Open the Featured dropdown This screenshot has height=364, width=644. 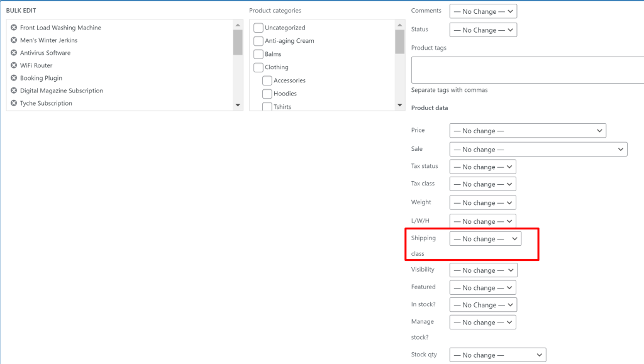(482, 288)
